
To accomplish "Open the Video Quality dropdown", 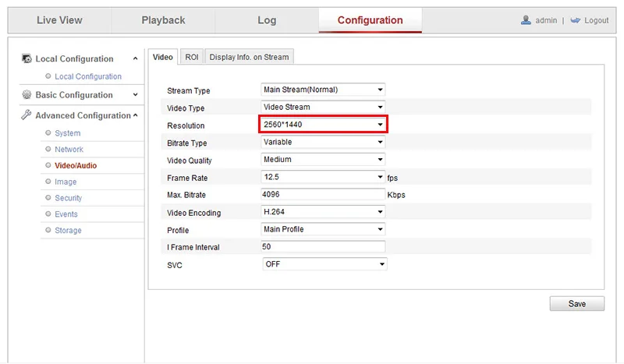I will click(x=323, y=160).
